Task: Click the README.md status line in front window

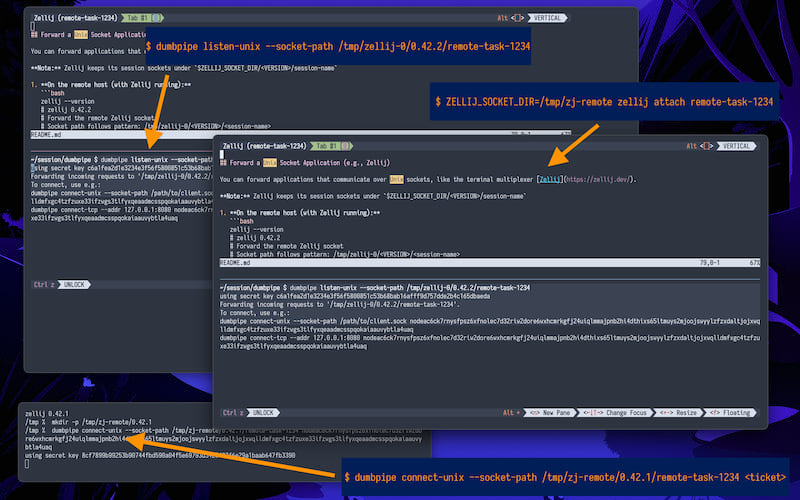Action: (x=234, y=262)
